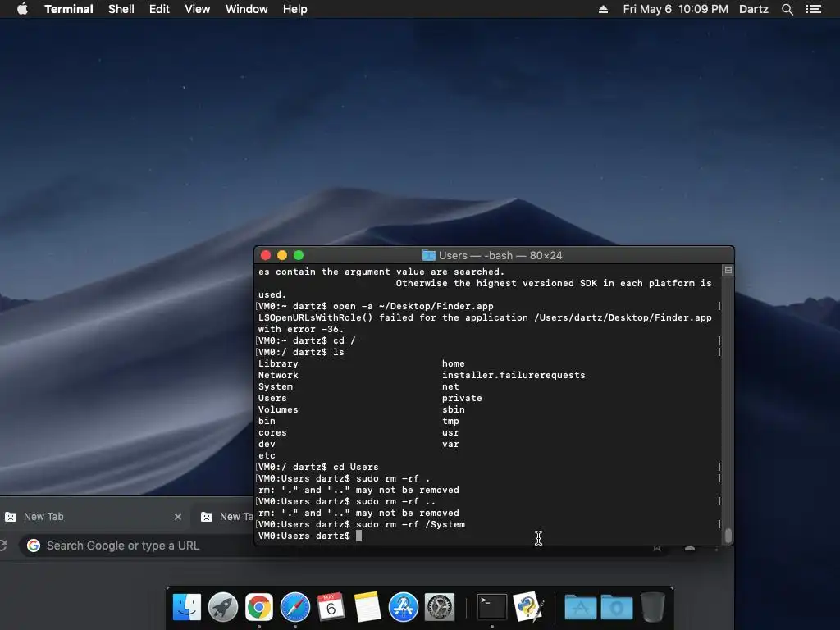The width and height of the screenshot is (840, 630).
Task: Close the first Chrome New Tab
Action: (x=178, y=517)
